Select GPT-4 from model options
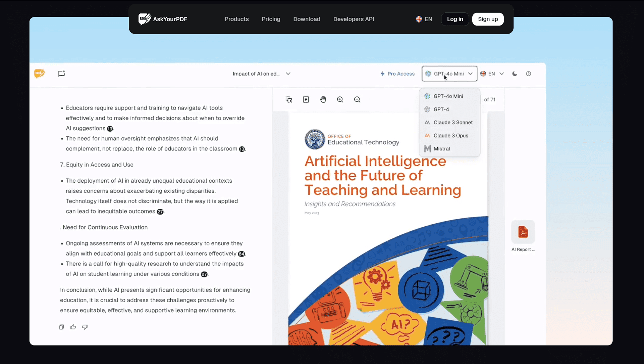 coord(441,109)
